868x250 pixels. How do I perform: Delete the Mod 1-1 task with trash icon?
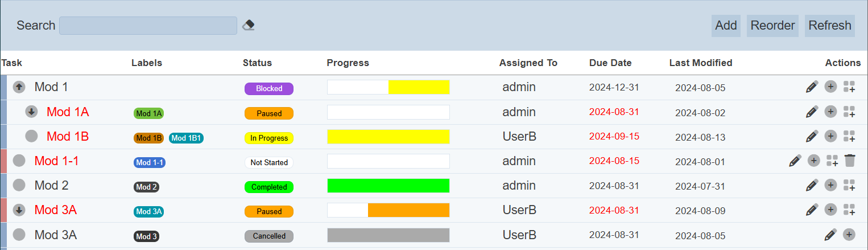[x=849, y=161]
